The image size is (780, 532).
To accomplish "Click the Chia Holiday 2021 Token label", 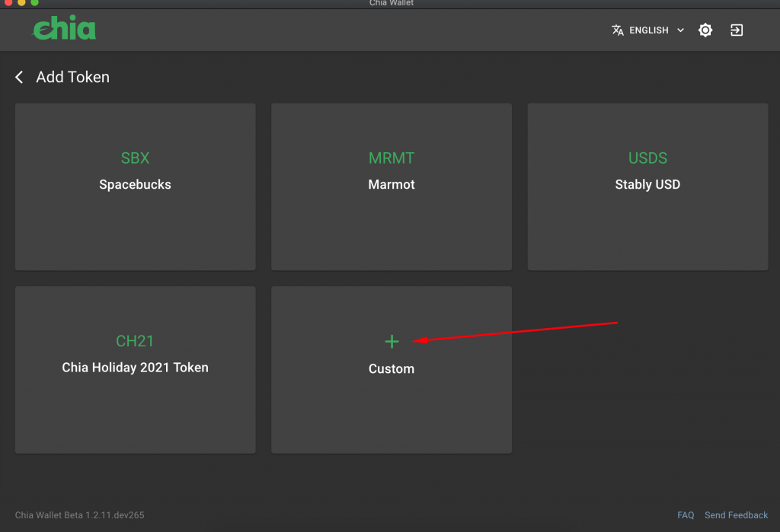I will (135, 368).
